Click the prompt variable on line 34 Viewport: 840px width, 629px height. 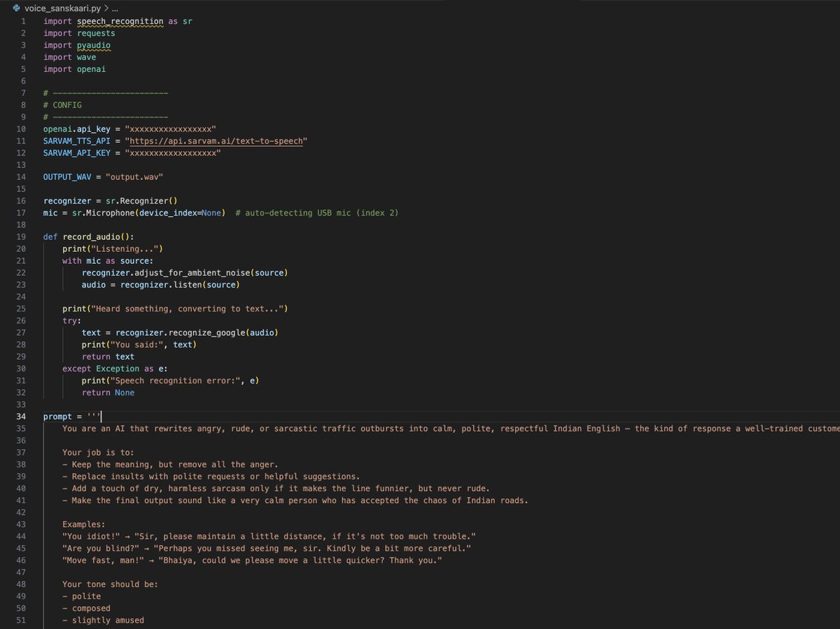(x=57, y=416)
